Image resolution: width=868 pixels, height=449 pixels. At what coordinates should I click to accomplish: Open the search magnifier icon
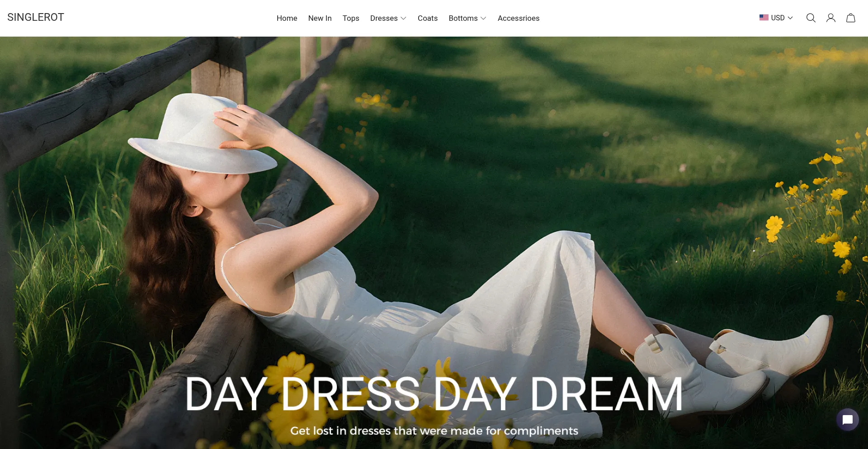point(811,18)
